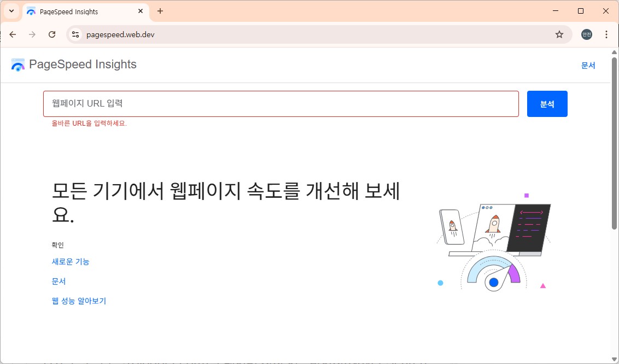Reload the current page
Screen dimensions: 619x364
[x=51, y=34]
